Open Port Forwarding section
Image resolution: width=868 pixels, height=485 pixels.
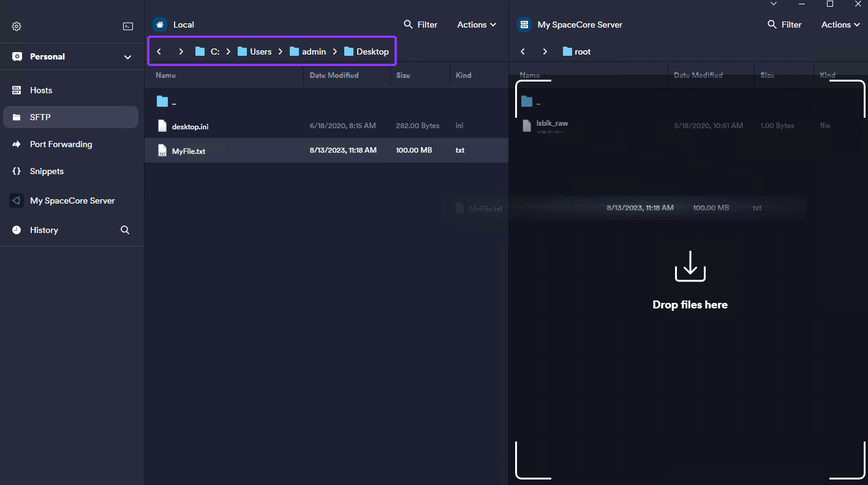(x=61, y=144)
